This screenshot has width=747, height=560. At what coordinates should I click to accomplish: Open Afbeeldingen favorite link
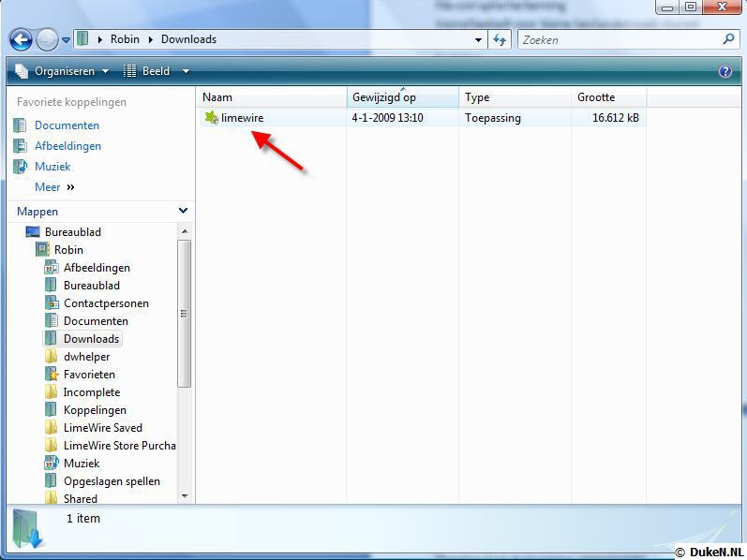coord(67,146)
